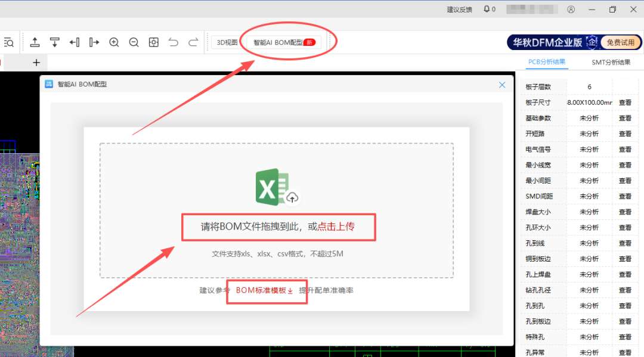This screenshot has width=644, height=357.
Task: Click 查看 for 孔到线
Action: [625, 243]
